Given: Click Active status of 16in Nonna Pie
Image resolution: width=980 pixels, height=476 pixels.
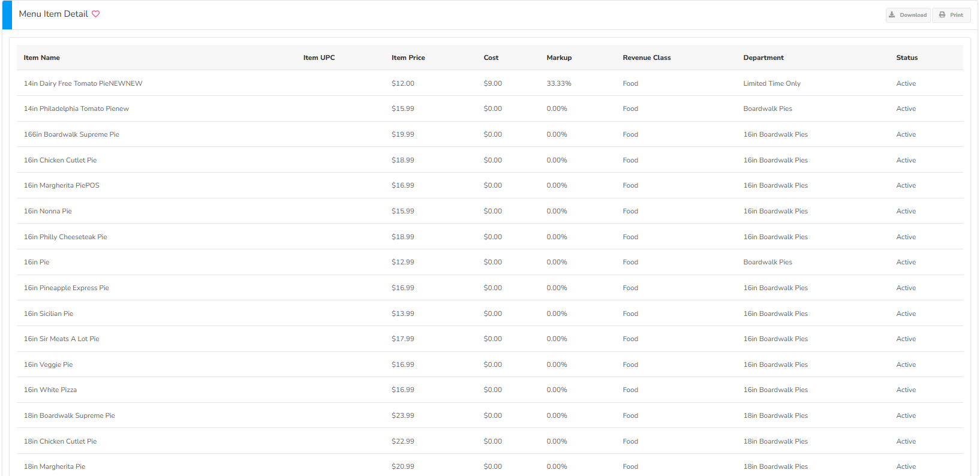Looking at the screenshot, I should tap(906, 211).
